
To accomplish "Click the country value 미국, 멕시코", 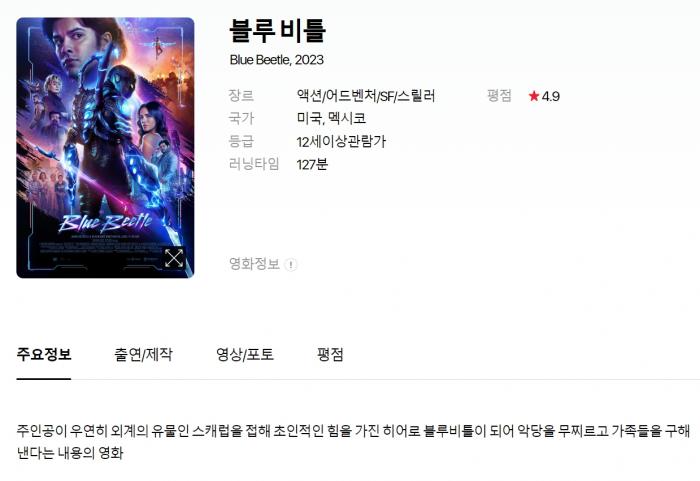I will [x=331, y=118].
